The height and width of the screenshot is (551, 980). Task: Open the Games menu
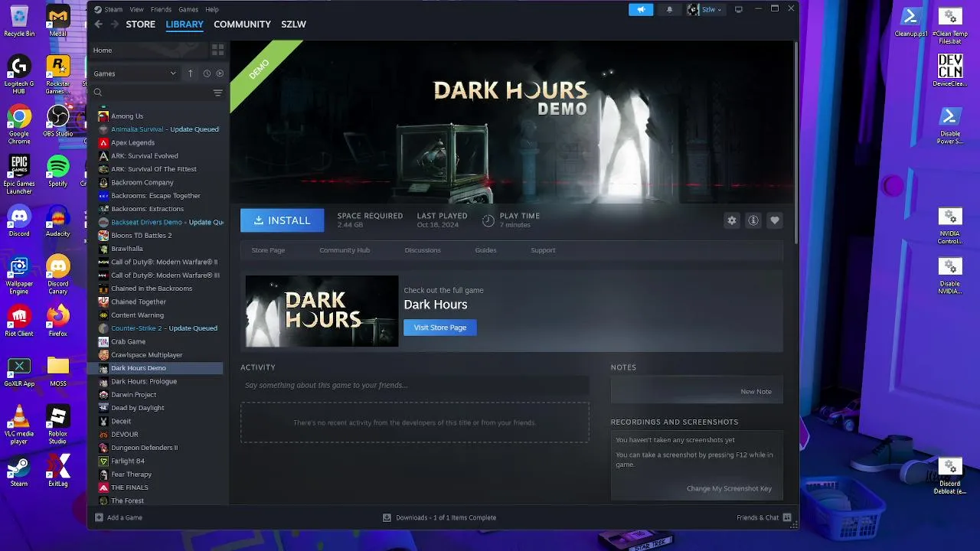pos(188,9)
